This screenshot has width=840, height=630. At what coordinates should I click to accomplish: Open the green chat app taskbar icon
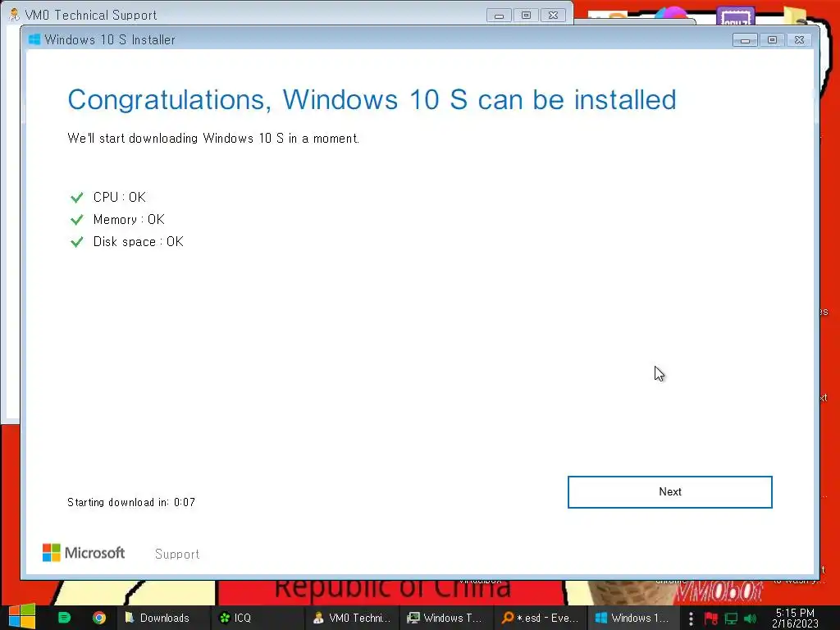pos(64,618)
